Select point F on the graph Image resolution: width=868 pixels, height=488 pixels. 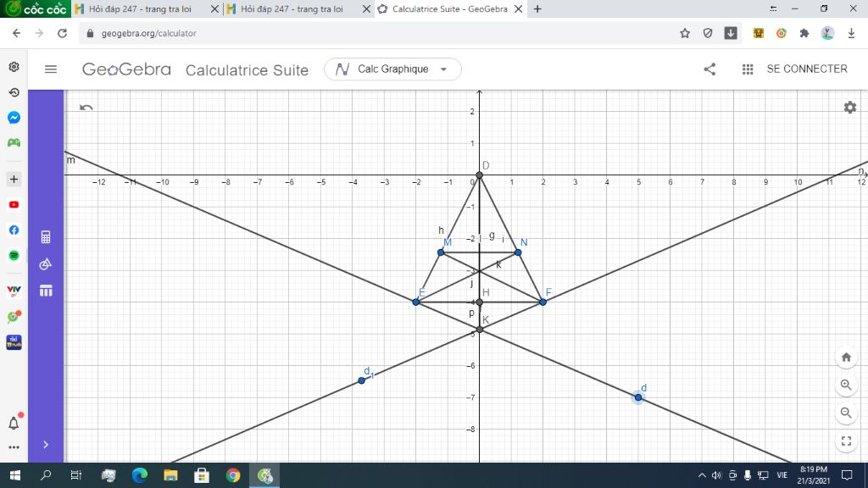coord(543,302)
